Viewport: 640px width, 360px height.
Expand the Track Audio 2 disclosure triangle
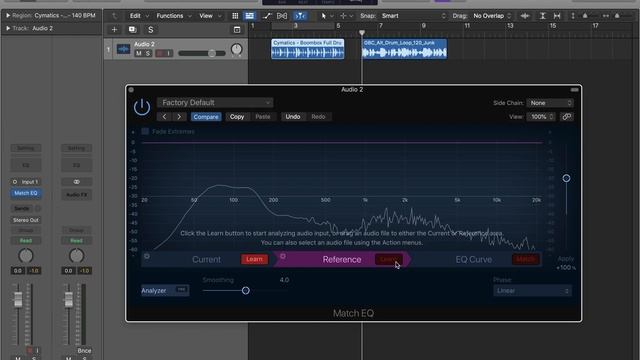(x=8, y=28)
